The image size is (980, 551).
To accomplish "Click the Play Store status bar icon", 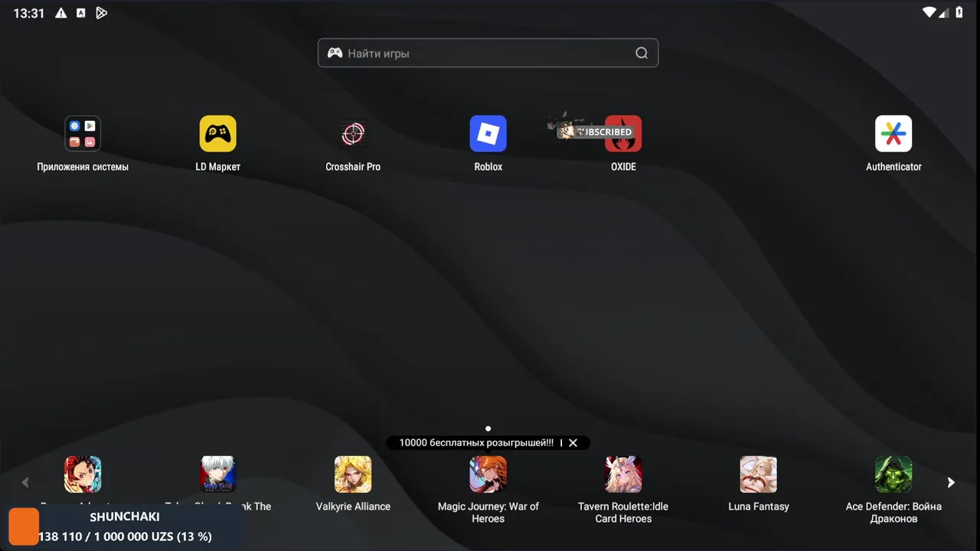I will [101, 13].
